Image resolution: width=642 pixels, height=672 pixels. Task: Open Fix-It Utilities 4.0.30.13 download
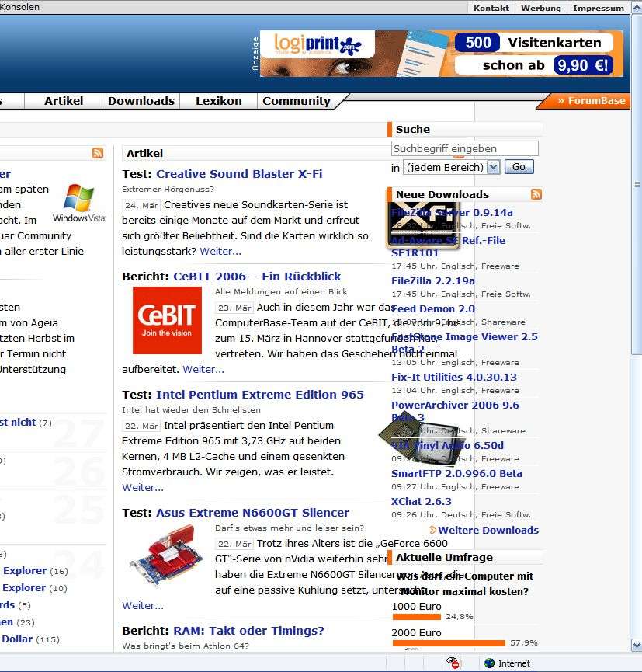(454, 377)
